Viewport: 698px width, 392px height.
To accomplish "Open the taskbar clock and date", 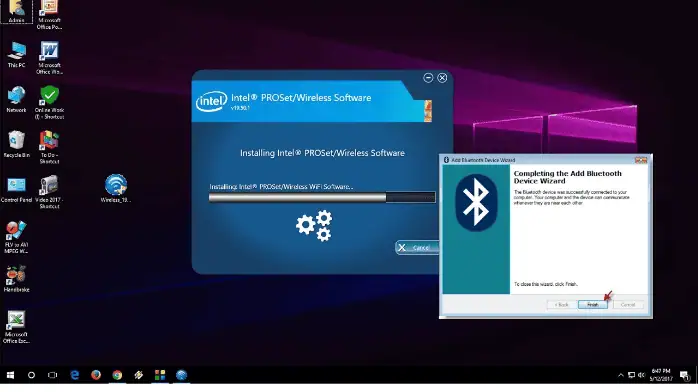I will 661,375.
